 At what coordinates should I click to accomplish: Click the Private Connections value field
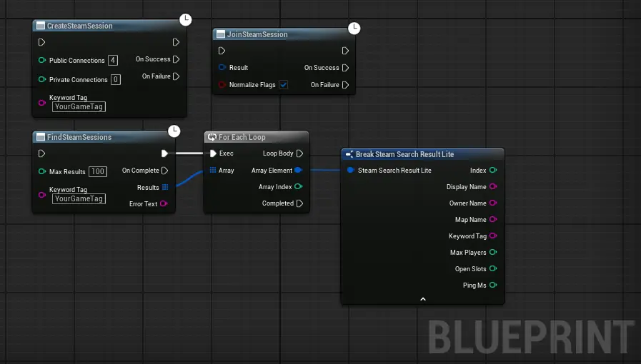click(x=116, y=80)
